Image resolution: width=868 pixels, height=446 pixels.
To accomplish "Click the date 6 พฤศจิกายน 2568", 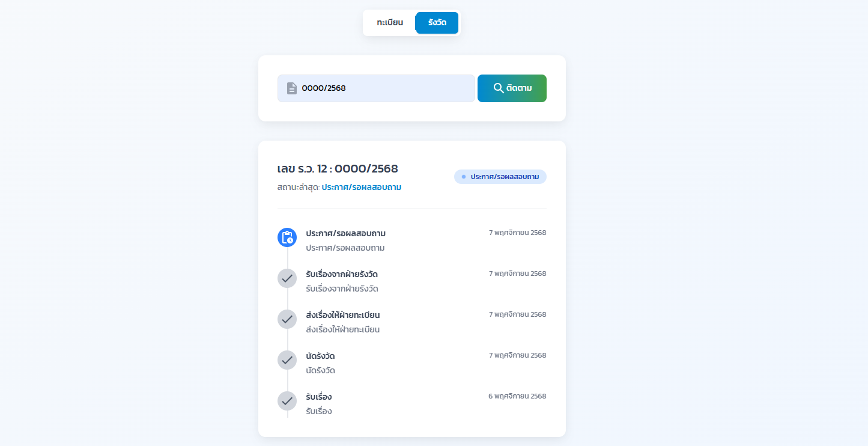I will click(x=517, y=396).
